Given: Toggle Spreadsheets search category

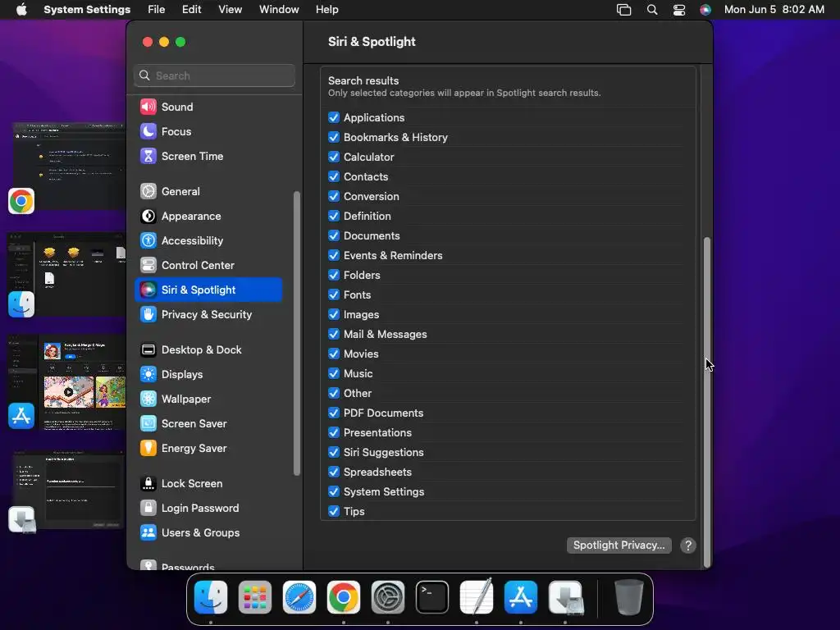Looking at the screenshot, I should (x=334, y=472).
